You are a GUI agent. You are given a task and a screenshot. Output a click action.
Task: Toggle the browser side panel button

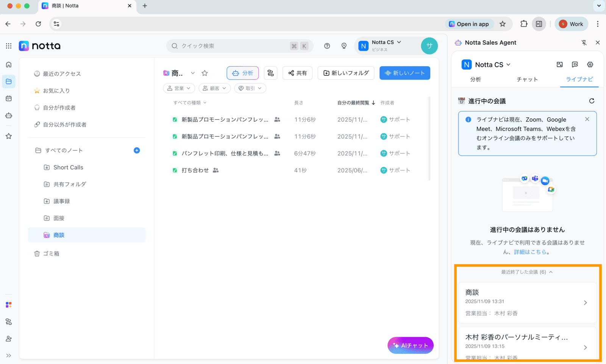(x=539, y=24)
